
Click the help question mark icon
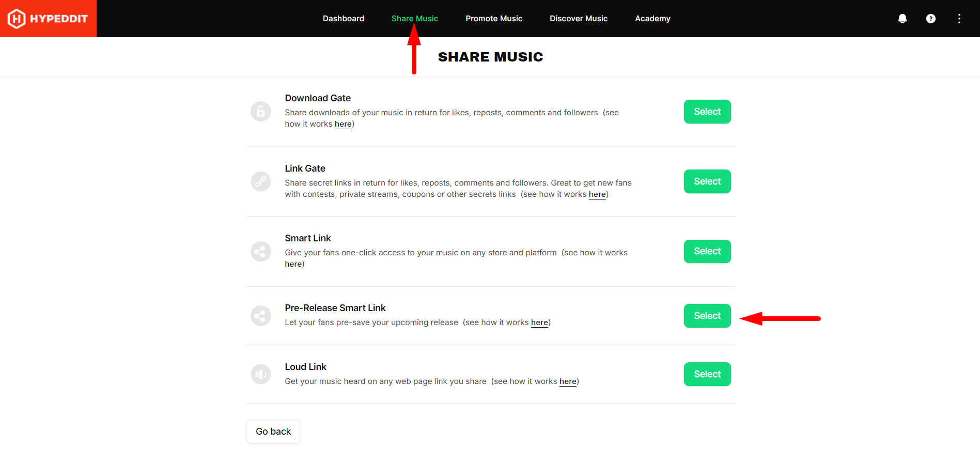(x=931, y=19)
